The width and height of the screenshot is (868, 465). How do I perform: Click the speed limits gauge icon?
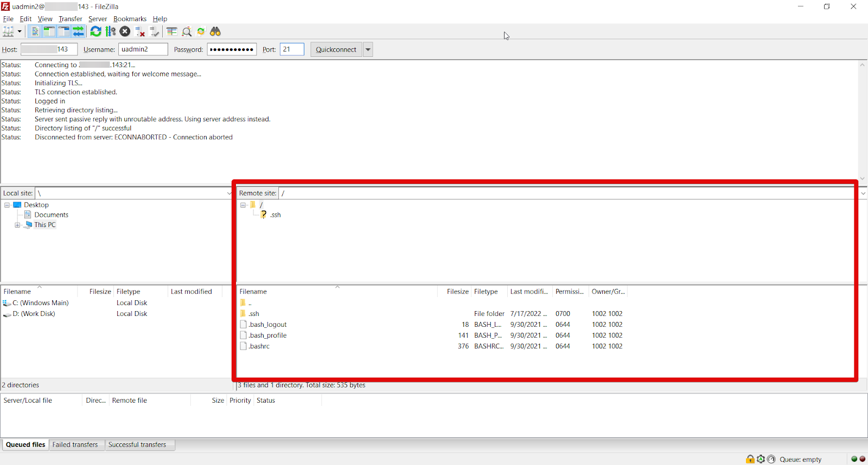pyautogui.click(x=771, y=459)
